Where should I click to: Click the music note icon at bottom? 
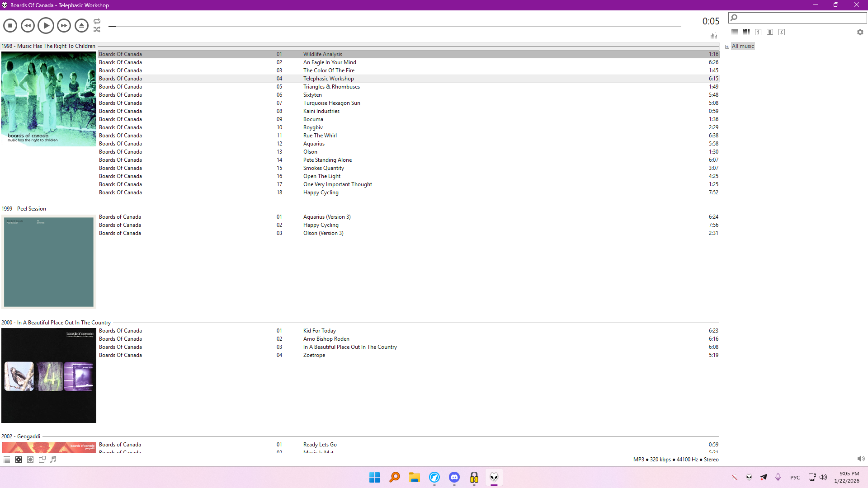[x=53, y=460]
